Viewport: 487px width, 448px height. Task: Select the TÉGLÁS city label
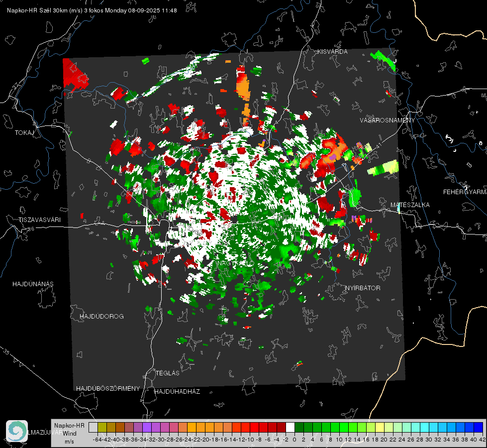(168, 373)
